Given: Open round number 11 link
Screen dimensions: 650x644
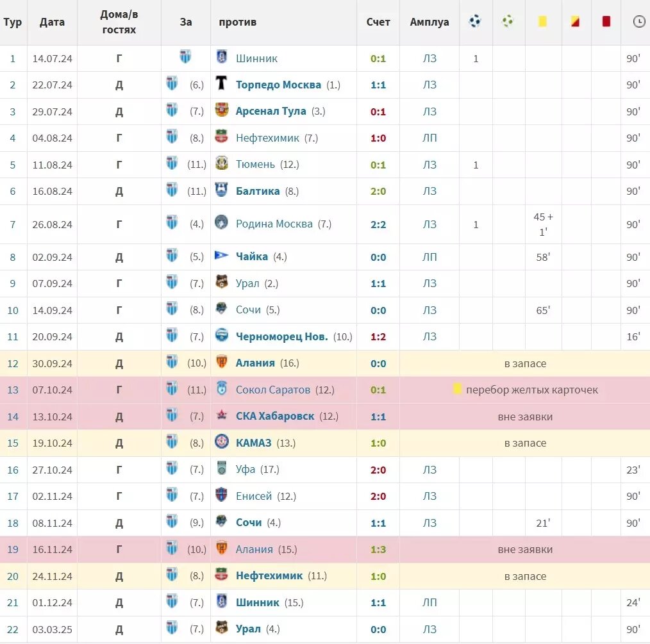Looking at the screenshot, I should [13, 337].
